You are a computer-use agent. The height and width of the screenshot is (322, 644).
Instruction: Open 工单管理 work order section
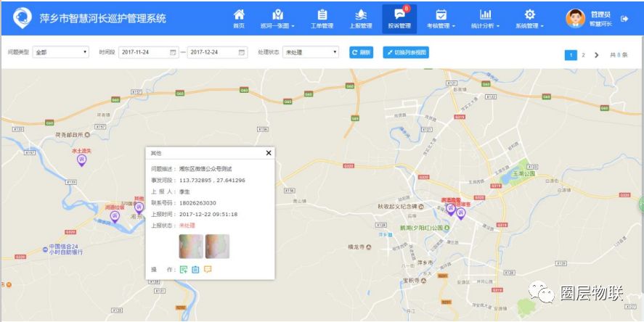pos(322,19)
